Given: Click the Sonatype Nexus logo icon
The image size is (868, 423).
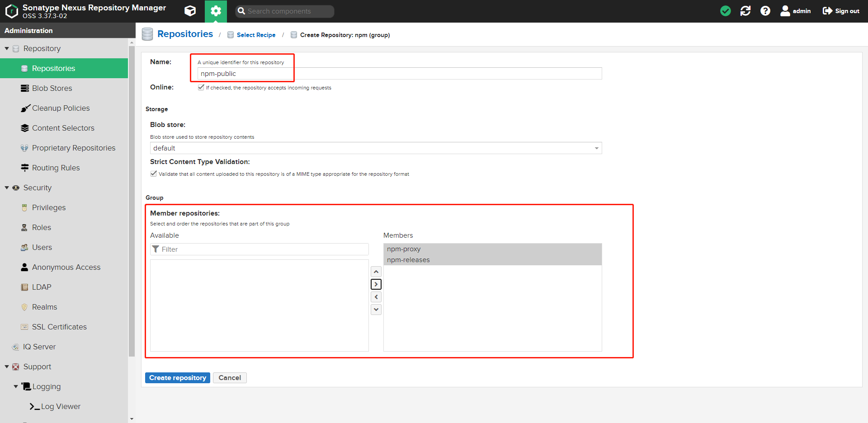Looking at the screenshot, I should coord(11,11).
